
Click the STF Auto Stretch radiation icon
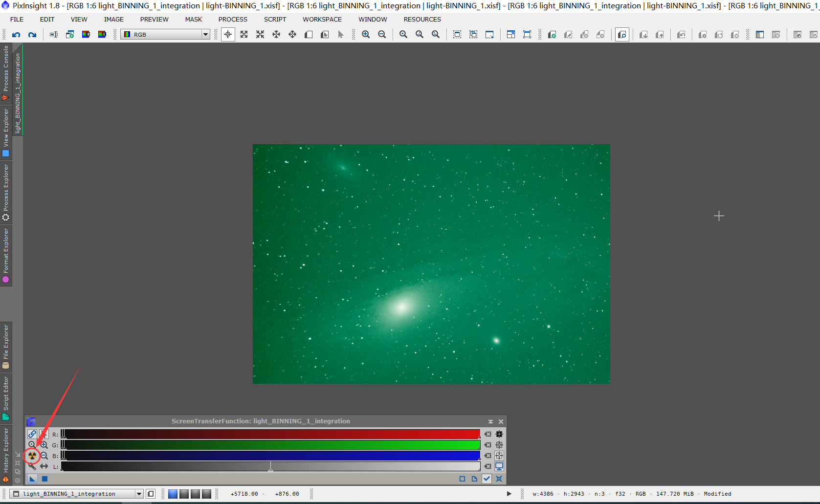[x=32, y=456]
